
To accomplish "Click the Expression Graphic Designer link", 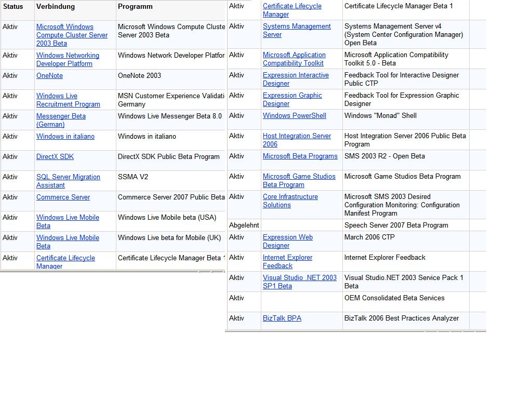I will click(292, 100).
